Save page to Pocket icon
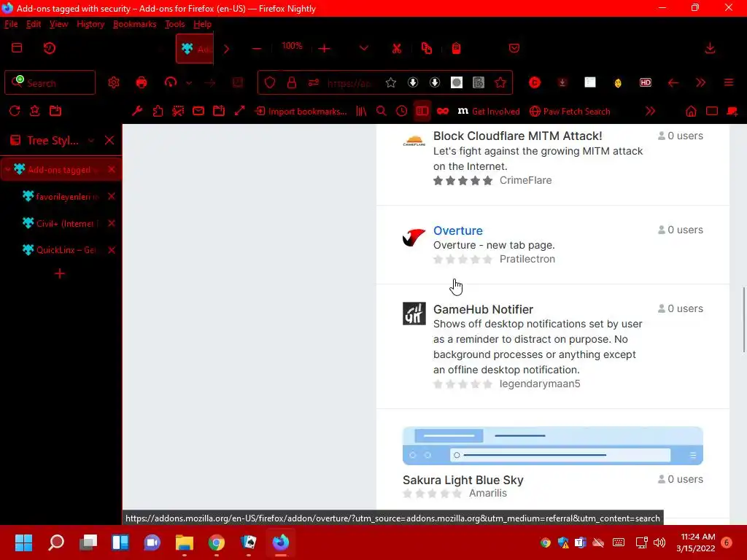747x560 pixels. 514,49
